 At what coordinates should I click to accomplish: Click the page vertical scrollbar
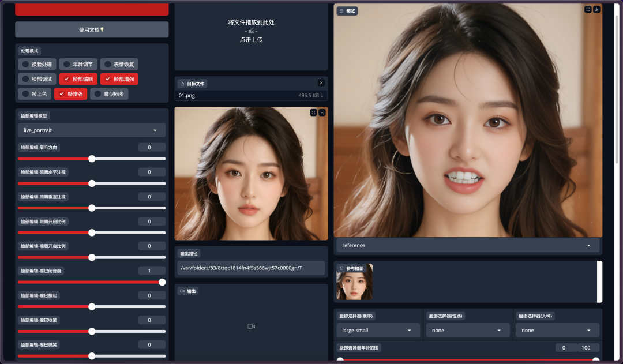(x=617, y=89)
